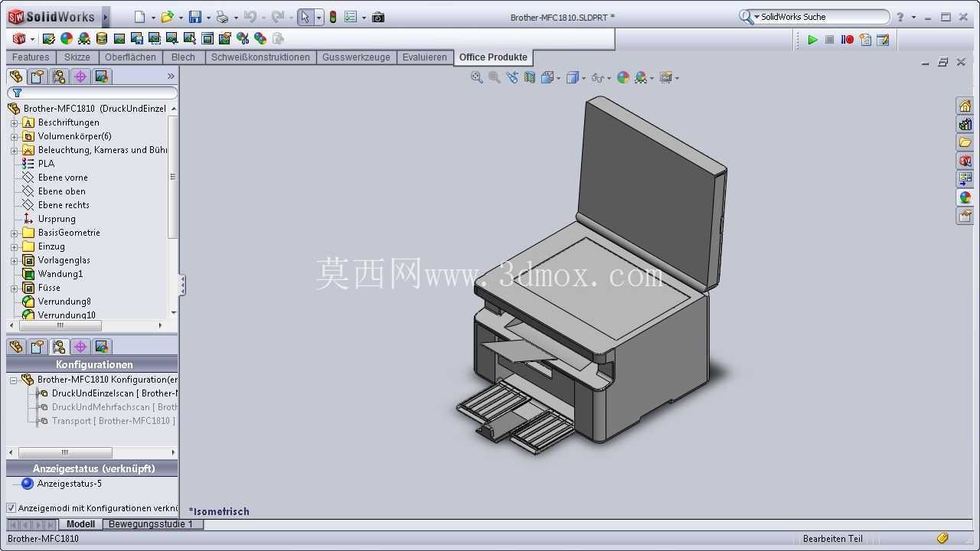This screenshot has width=980, height=551.
Task: Open the Custom Properties tab in task pane
Action: 965,217
